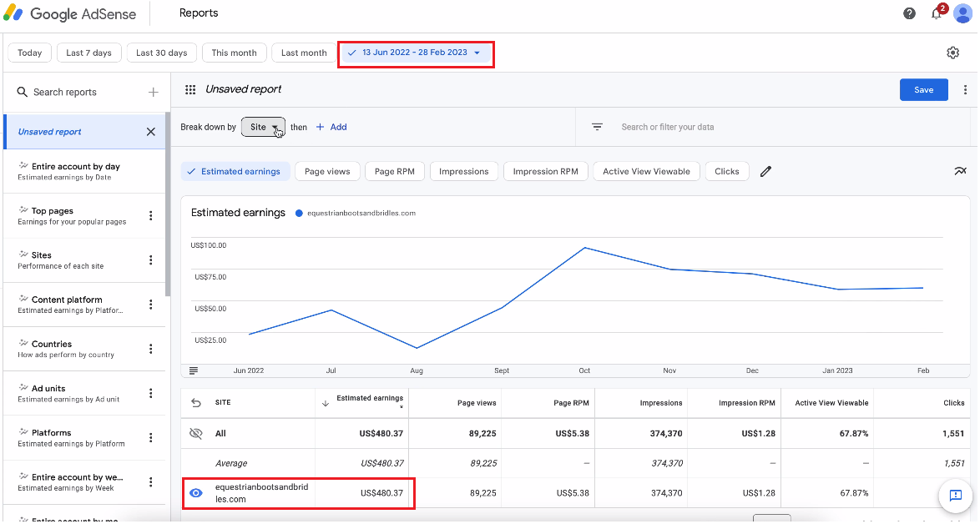Click the chart legend list icon
This screenshot has width=980, height=524.
[x=194, y=371]
